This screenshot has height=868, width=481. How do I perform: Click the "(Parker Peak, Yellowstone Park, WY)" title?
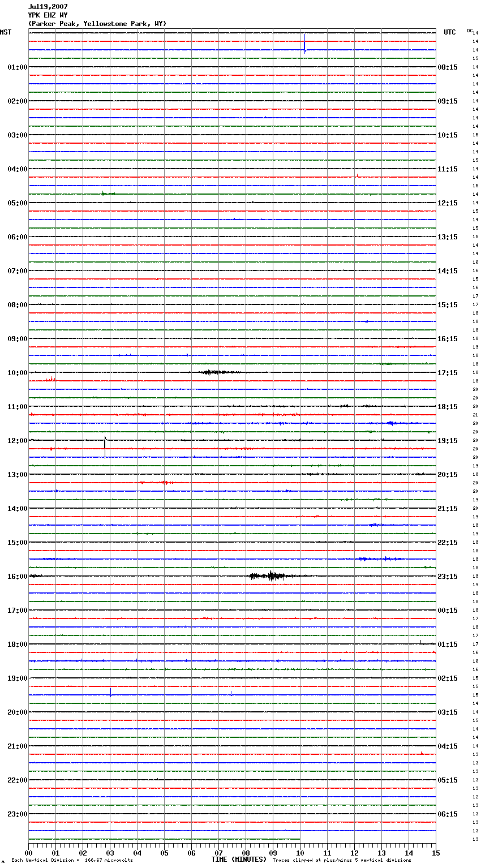(x=97, y=24)
